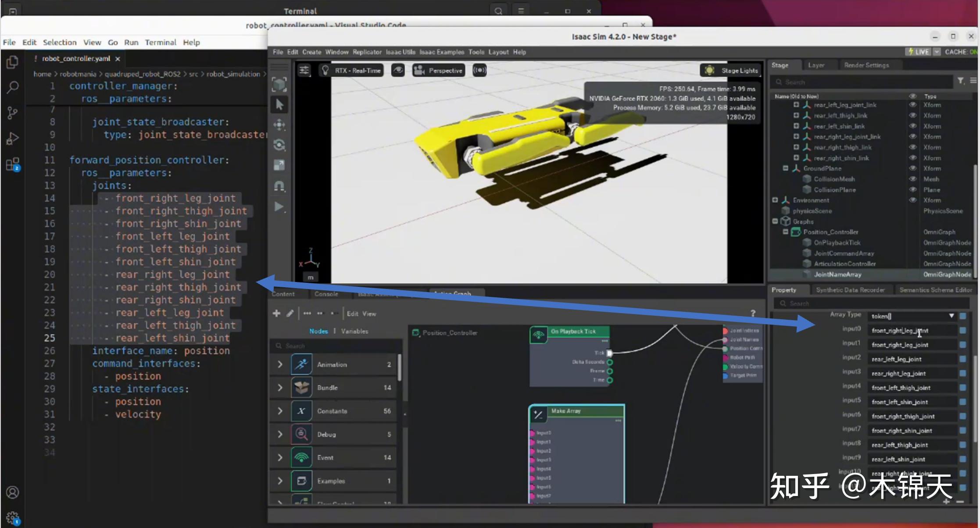Collapse the Graphs entry in Stage tree
Viewport: 980px width, 528px height.
click(x=774, y=221)
